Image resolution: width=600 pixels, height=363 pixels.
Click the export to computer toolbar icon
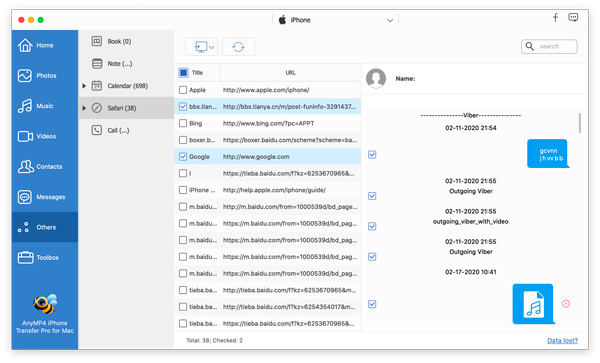(201, 47)
